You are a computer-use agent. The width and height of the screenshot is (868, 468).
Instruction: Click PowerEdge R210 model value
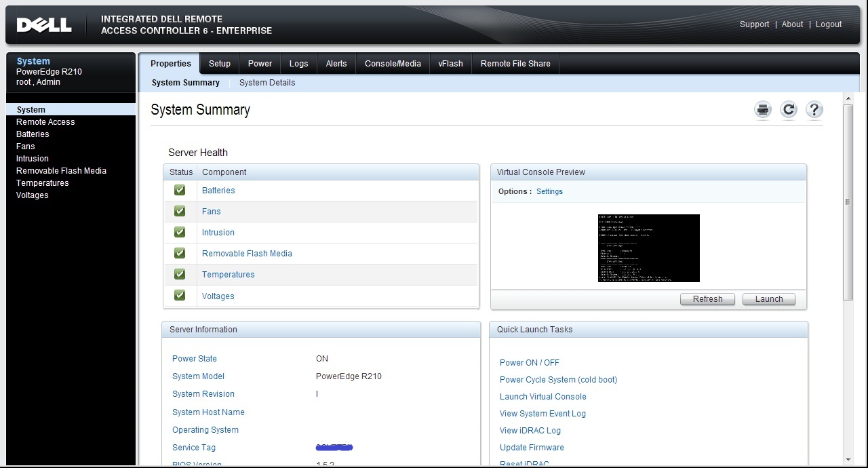click(x=349, y=376)
